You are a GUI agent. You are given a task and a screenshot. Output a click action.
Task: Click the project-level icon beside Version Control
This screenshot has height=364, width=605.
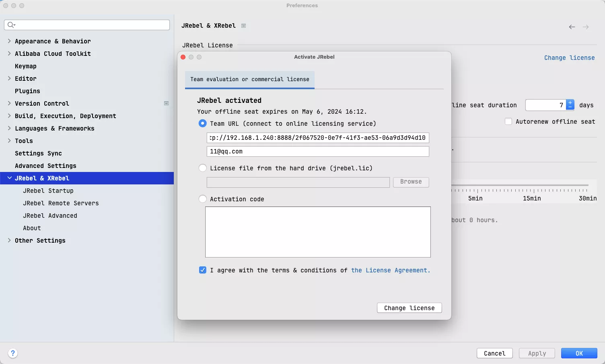166,104
